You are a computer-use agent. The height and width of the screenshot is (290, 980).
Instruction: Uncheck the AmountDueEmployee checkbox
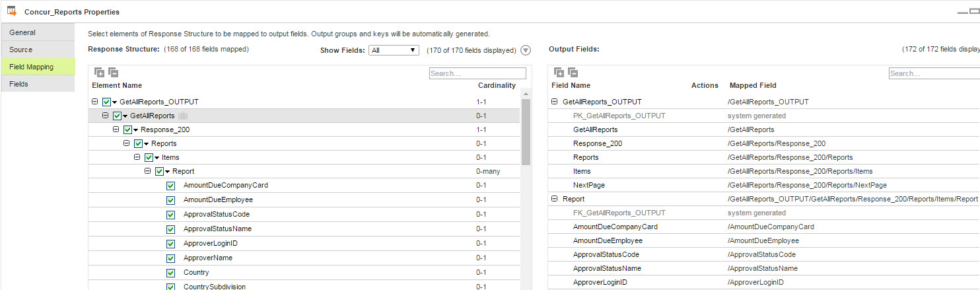click(170, 200)
